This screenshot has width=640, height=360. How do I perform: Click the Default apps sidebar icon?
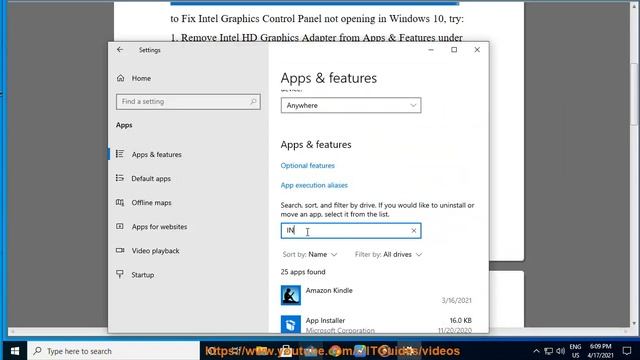(120, 178)
